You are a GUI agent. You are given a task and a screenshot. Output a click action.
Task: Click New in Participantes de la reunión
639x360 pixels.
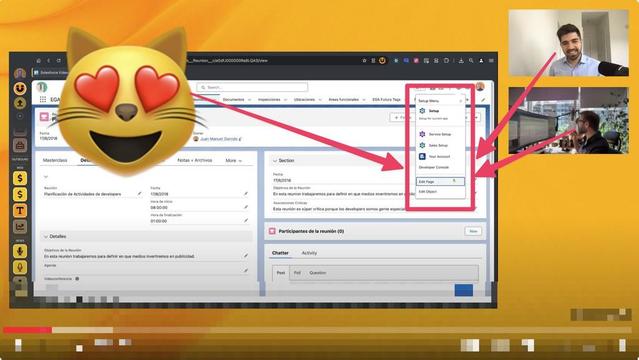click(x=473, y=231)
